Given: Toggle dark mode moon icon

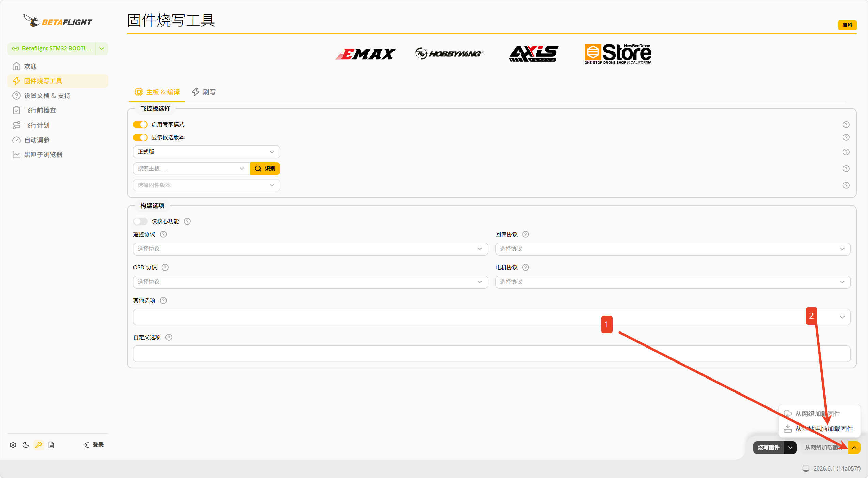Looking at the screenshot, I should 26,445.
